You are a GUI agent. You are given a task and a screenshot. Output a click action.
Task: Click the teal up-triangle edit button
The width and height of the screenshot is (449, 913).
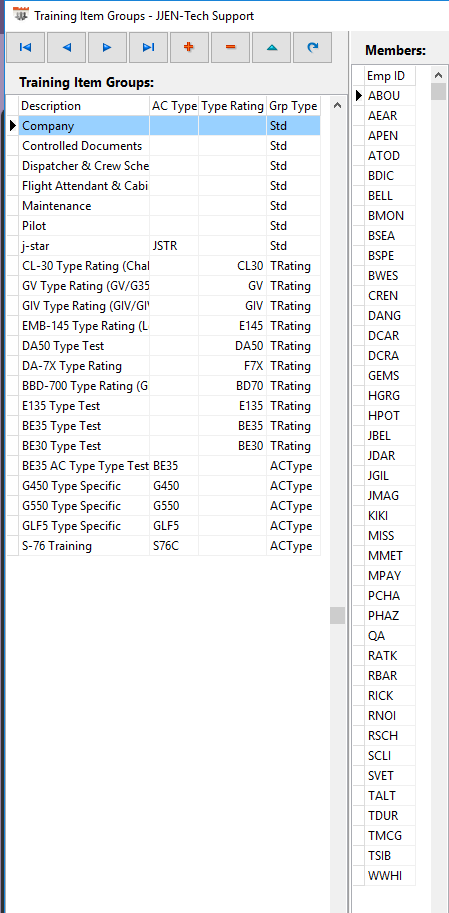tap(271, 48)
